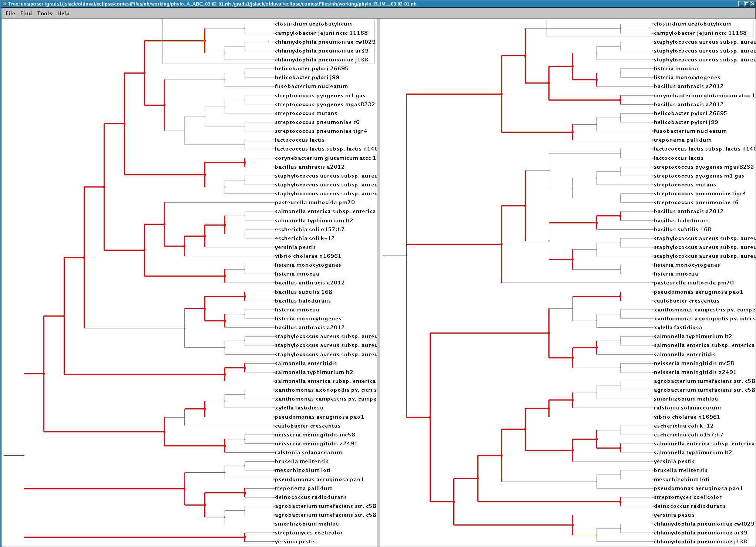Click salmonella enteritidis in right tree
The height and width of the screenshot is (547, 756).
(x=685, y=354)
